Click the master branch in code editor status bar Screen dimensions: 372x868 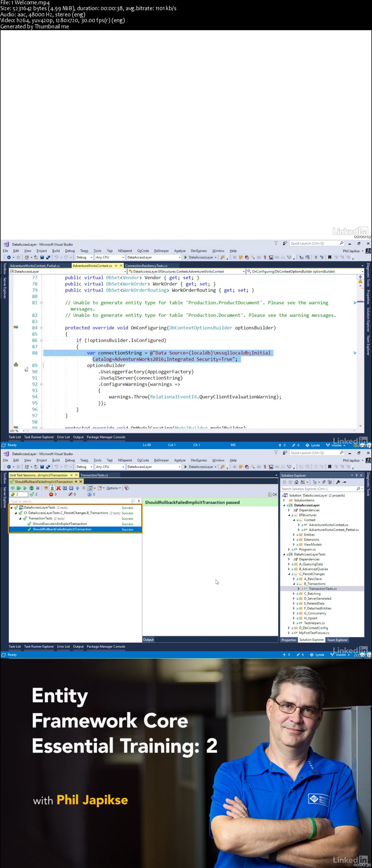(x=336, y=445)
